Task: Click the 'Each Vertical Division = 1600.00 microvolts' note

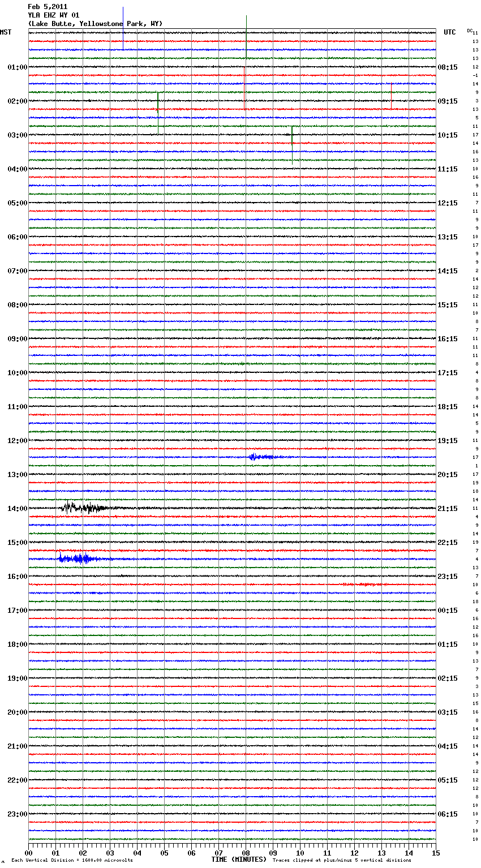Action: (x=72, y=861)
